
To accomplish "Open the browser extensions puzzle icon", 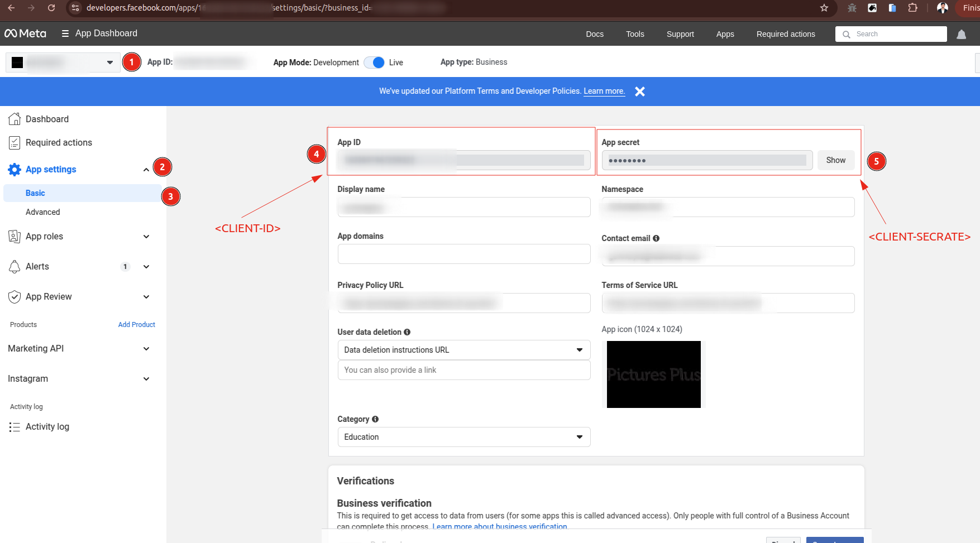I will (x=912, y=8).
